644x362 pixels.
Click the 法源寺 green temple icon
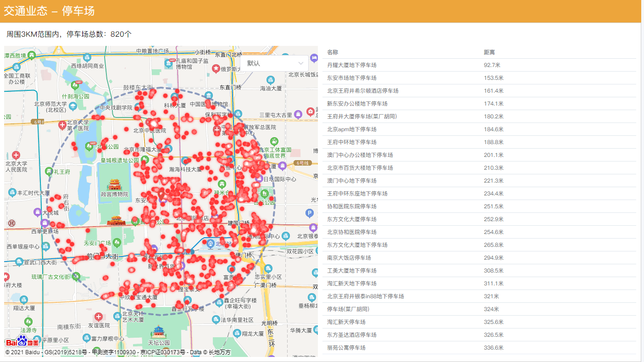tap(28, 322)
